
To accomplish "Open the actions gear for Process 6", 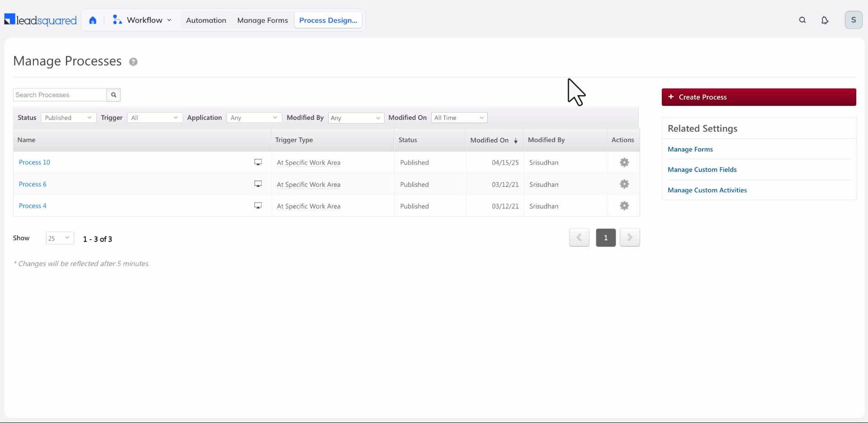I will coord(624,184).
